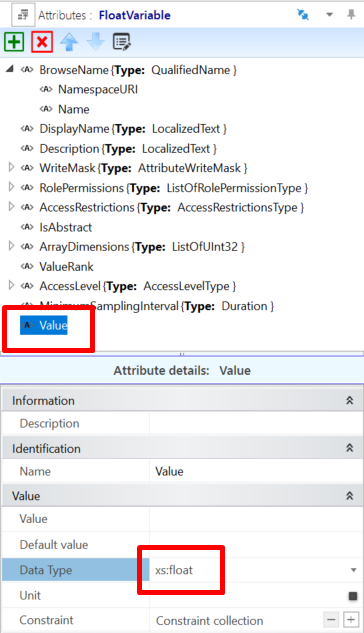Select the NamespaceURI attribute

coord(98,89)
